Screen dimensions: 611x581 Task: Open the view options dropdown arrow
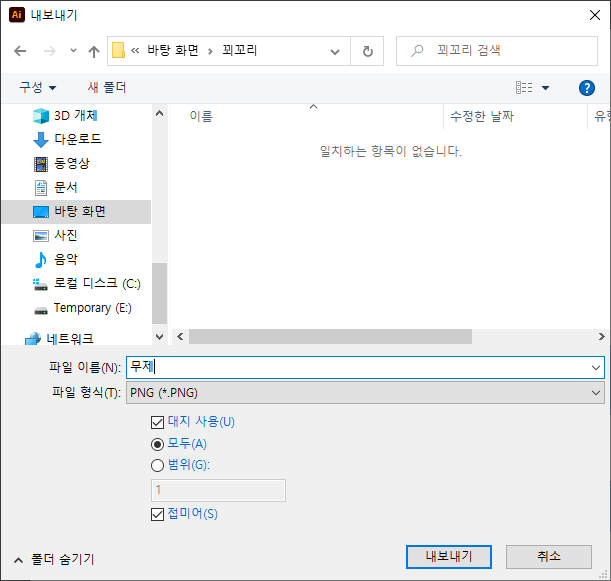[546, 88]
